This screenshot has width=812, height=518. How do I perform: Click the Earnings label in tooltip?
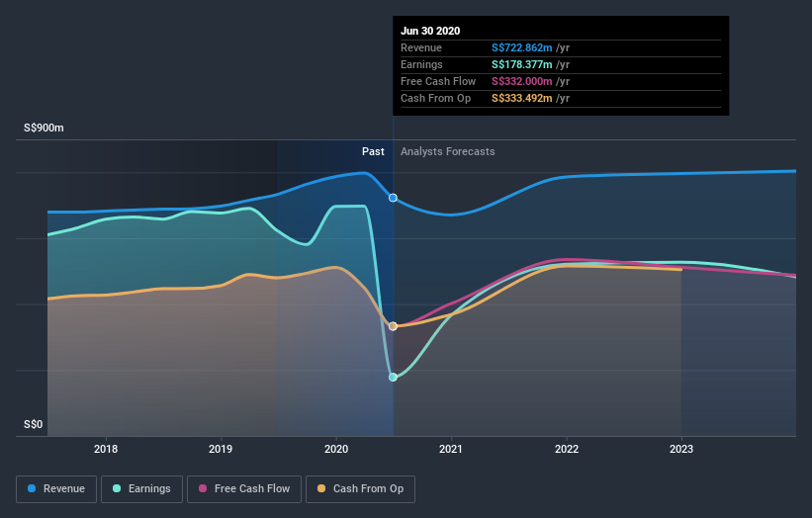pos(421,64)
